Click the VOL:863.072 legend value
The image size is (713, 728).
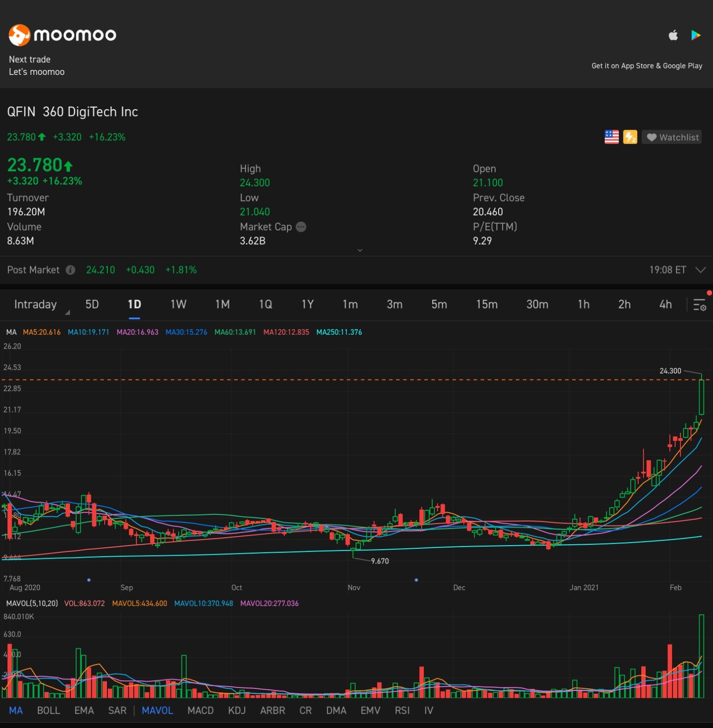pyautogui.click(x=85, y=603)
